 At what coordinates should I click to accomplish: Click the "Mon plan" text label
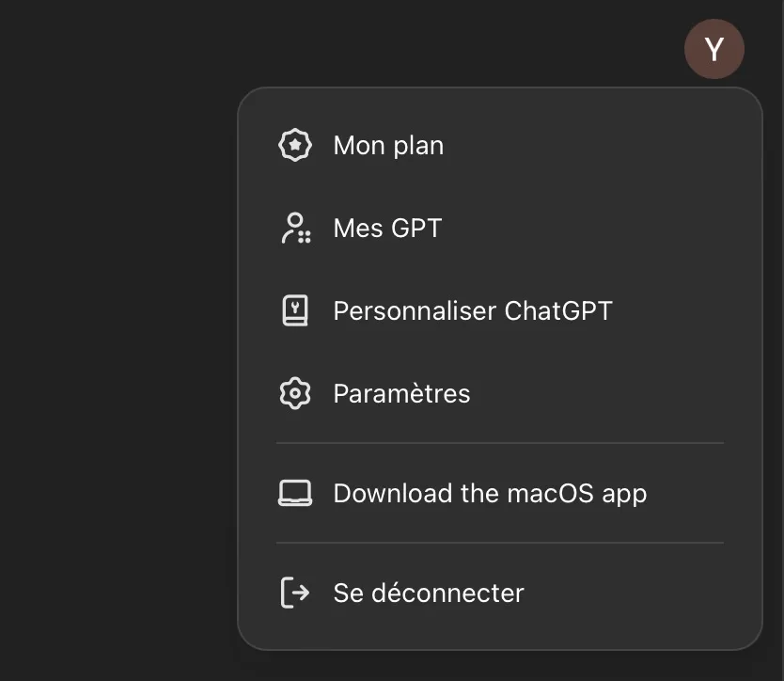[388, 146]
